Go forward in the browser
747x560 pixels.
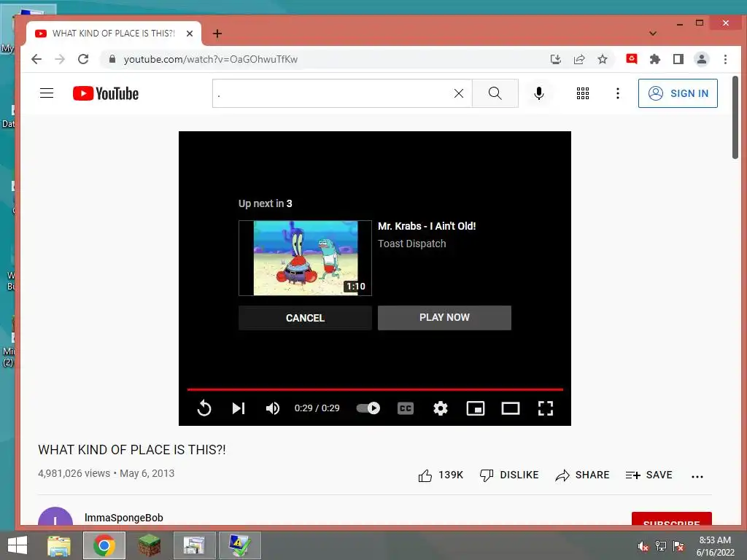(x=60, y=59)
